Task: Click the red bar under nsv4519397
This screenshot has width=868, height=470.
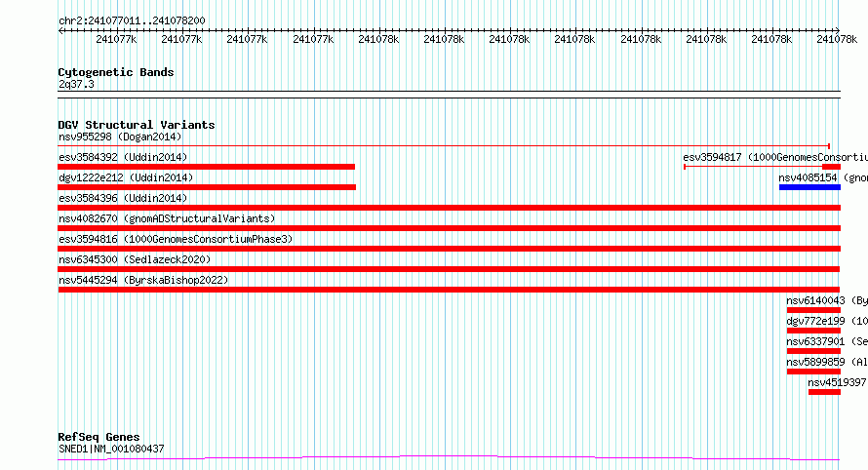Action: [x=824, y=392]
